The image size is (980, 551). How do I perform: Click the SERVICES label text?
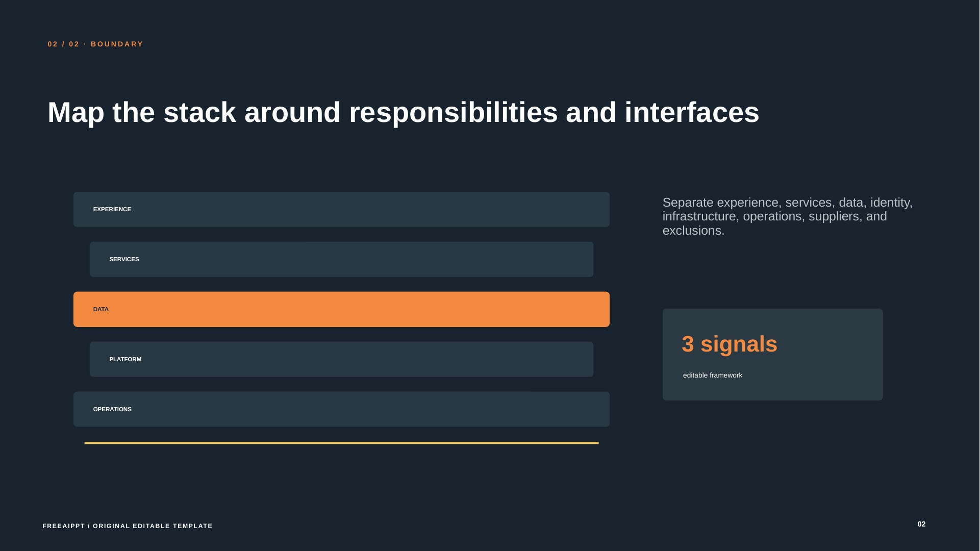tap(124, 259)
